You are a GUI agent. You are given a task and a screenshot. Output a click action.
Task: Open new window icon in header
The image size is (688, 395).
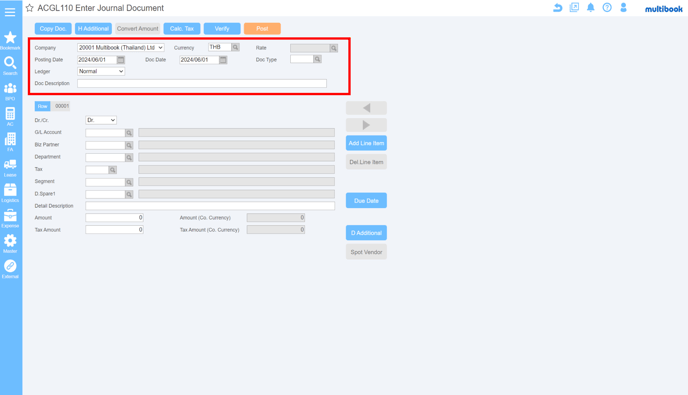(574, 7)
